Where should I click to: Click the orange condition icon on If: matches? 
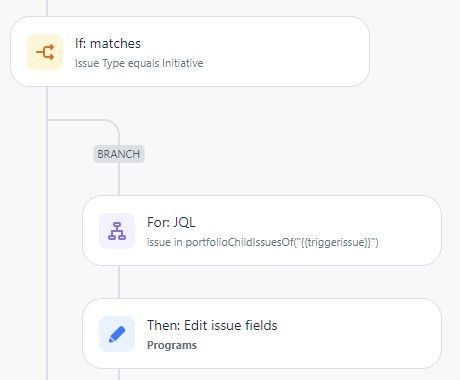click(x=45, y=52)
